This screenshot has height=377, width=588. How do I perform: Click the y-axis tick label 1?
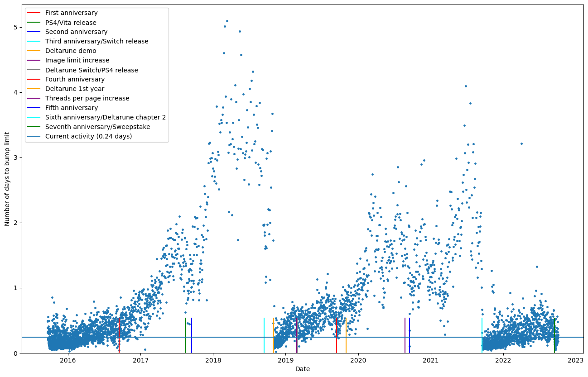coord(15,288)
